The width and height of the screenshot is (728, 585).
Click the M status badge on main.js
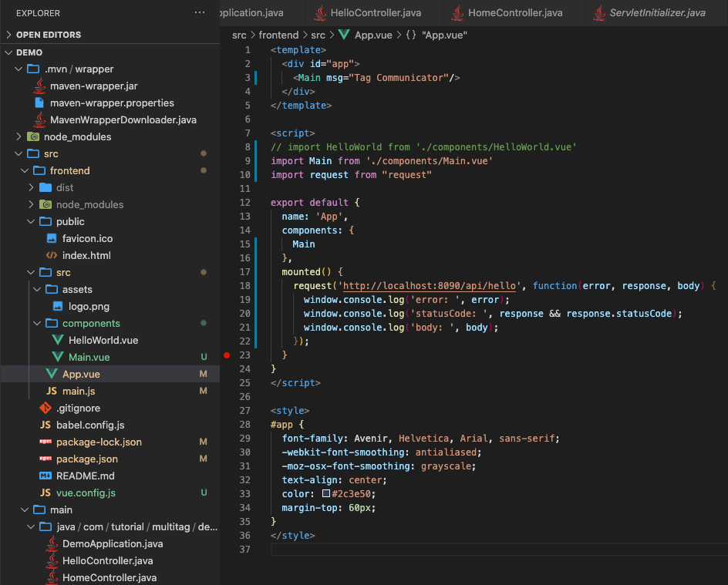pos(203,391)
